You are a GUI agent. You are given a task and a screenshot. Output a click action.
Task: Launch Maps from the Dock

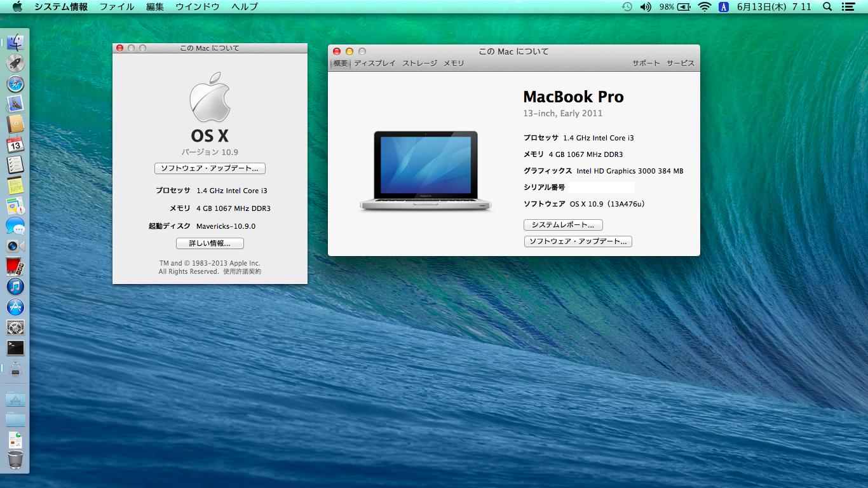[15, 205]
